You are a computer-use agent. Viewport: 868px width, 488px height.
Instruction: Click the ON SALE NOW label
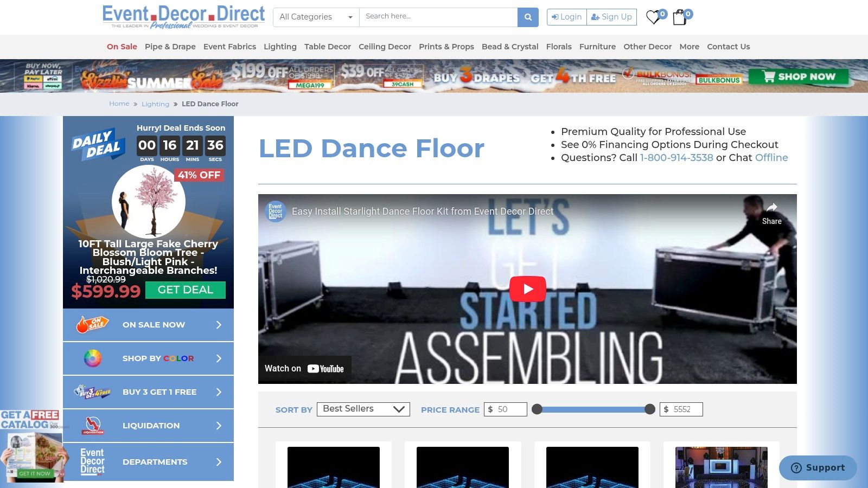(154, 325)
